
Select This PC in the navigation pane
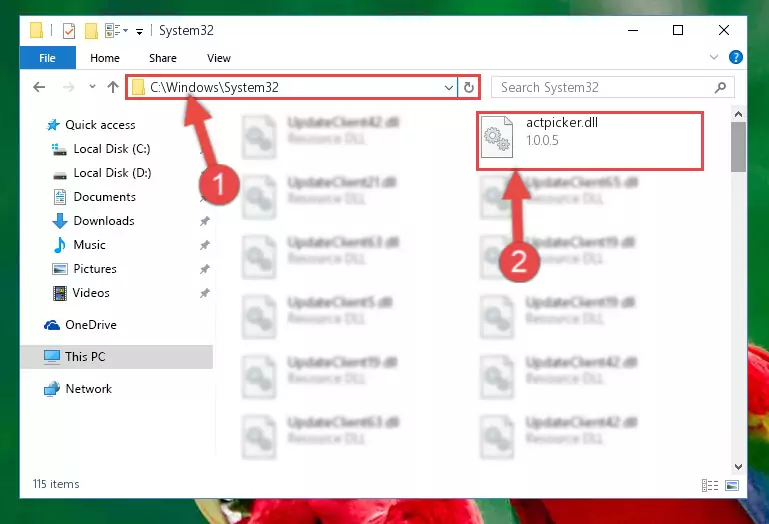pos(85,357)
